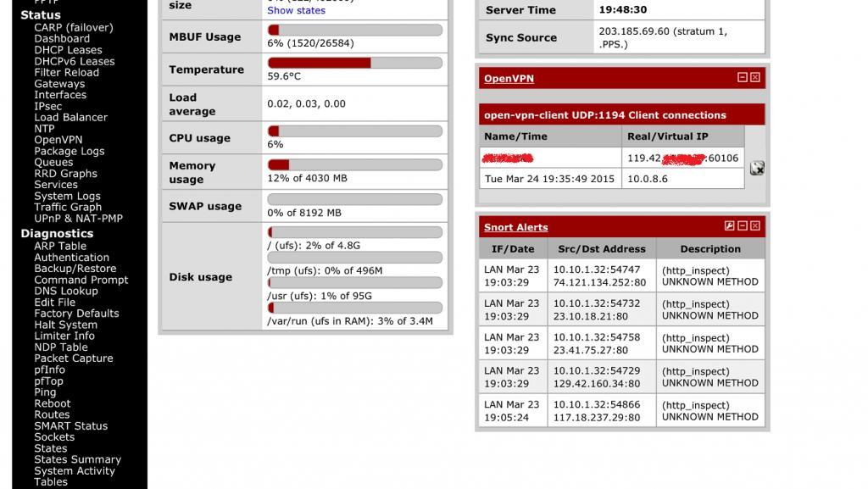Viewport: 868px width, 489px height.
Task: View the NDP Table
Action: tap(61, 347)
